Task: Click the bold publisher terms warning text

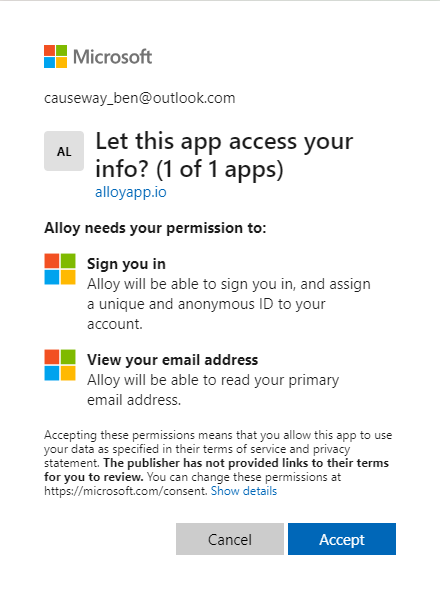Action: pos(217,470)
